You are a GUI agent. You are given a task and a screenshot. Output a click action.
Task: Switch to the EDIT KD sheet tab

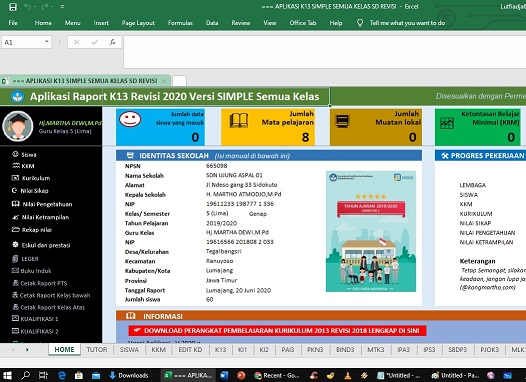point(190,349)
